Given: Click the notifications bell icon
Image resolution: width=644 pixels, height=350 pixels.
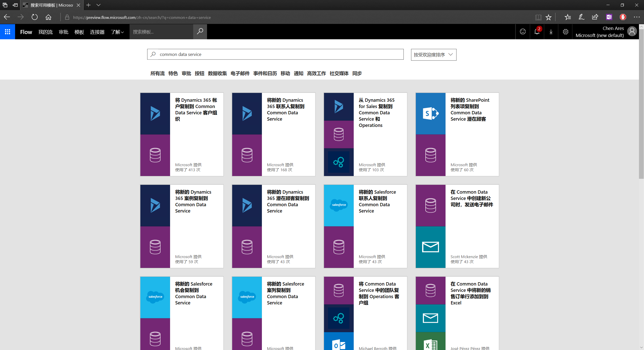Looking at the screenshot, I should (x=537, y=32).
